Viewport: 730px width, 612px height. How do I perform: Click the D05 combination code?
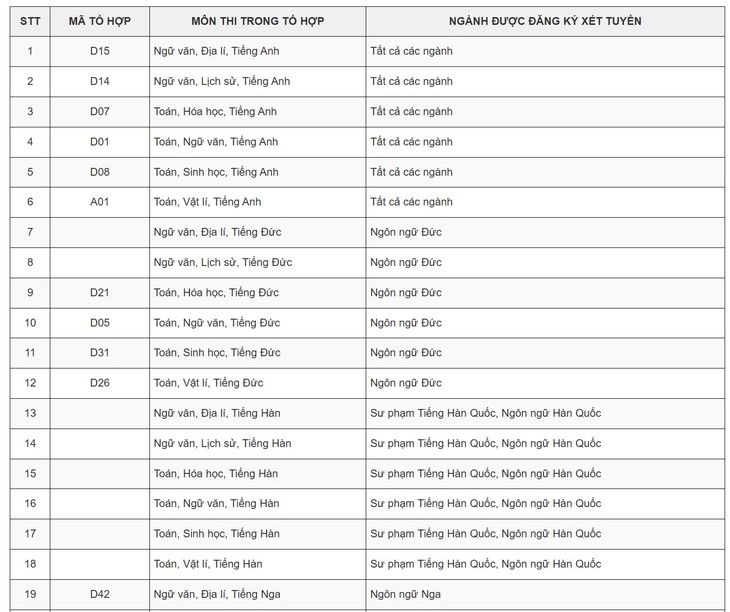coord(100,323)
